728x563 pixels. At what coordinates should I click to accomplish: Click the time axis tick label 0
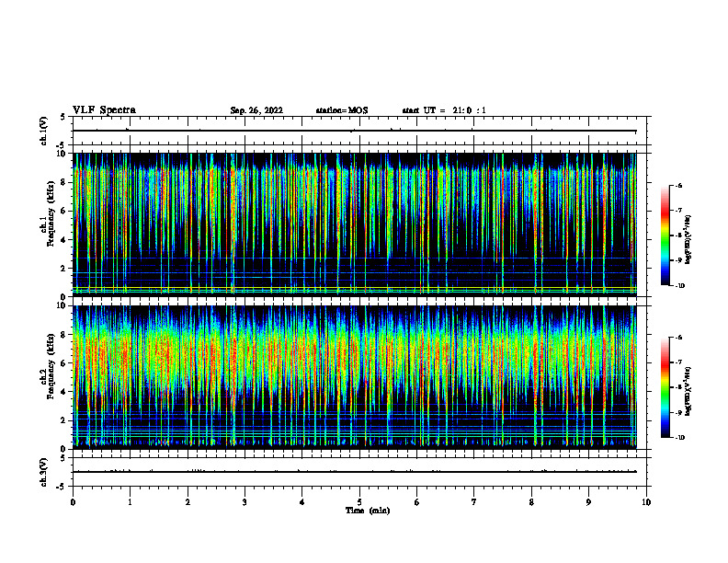73,502
